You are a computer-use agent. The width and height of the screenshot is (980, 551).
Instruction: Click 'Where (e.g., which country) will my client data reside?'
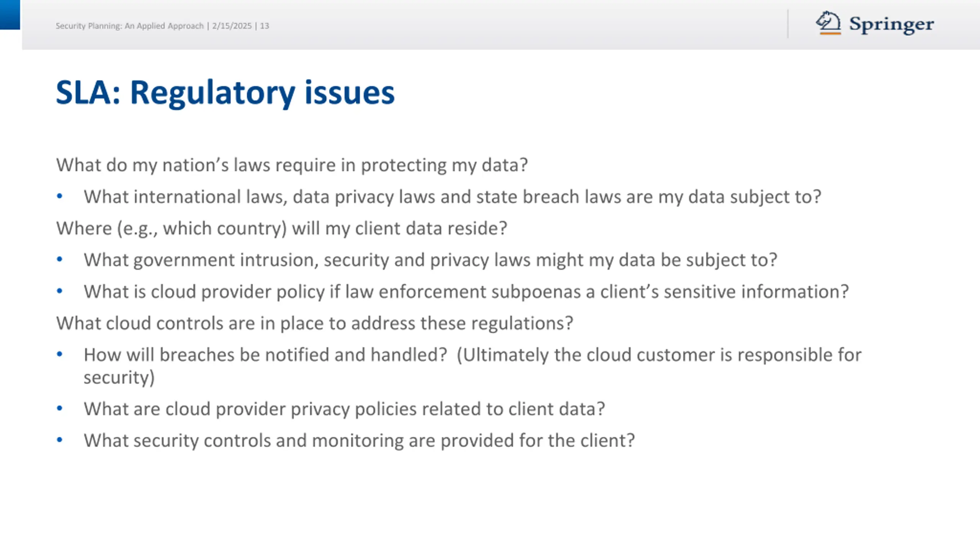[x=282, y=228]
